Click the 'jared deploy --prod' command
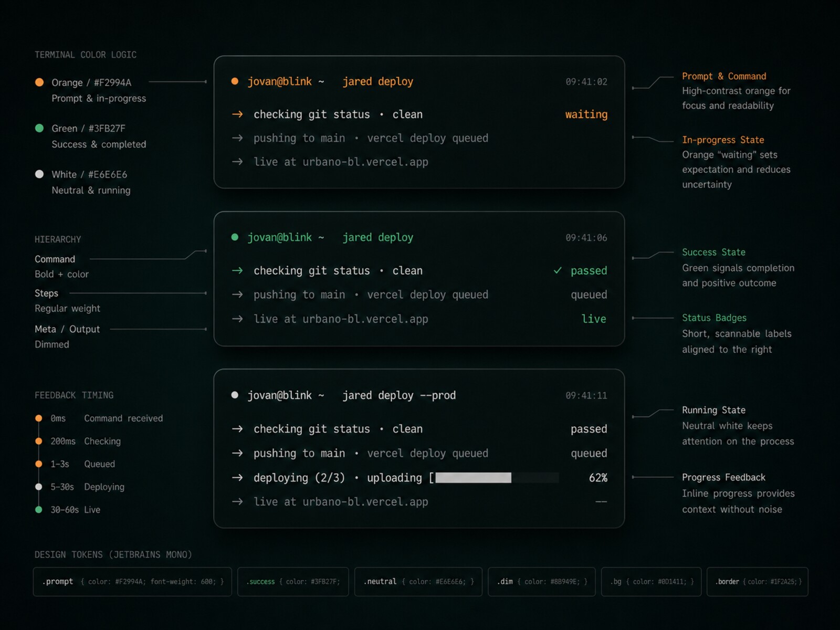Screen dimensions: 840x630 (x=399, y=395)
